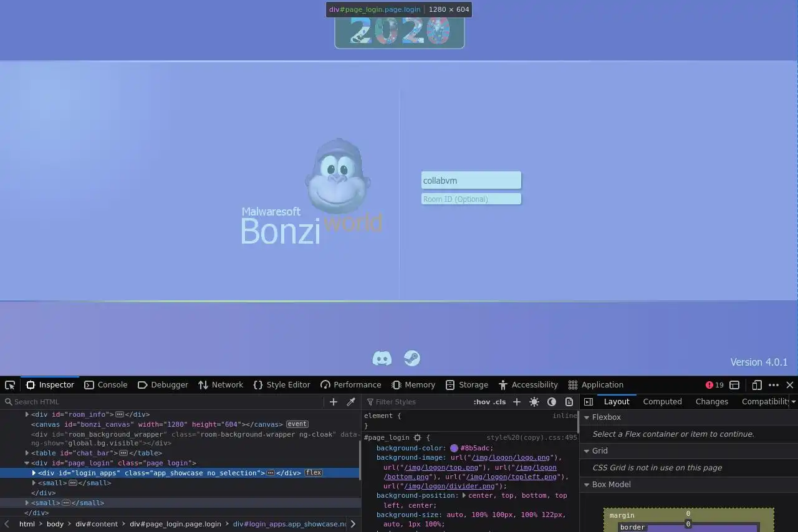The image size is (798, 532).
Task: Expand the background-position shorthand triangle
Action: point(464,495)
